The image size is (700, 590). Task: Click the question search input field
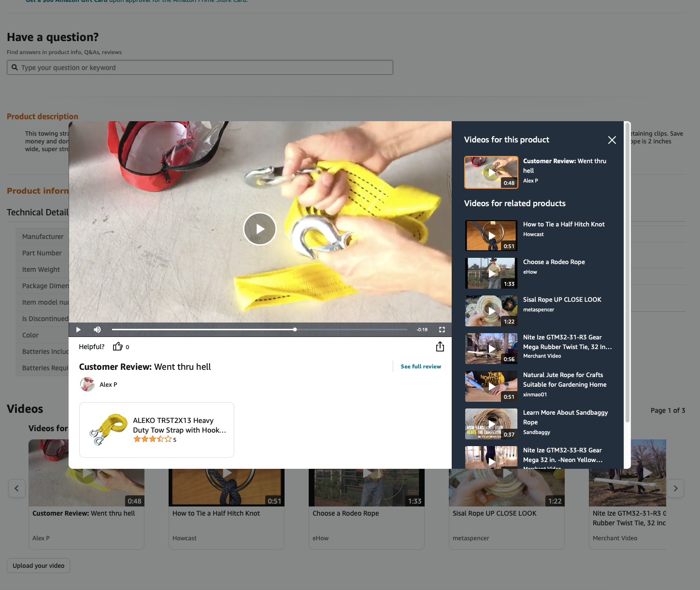(x=200, y=68)
